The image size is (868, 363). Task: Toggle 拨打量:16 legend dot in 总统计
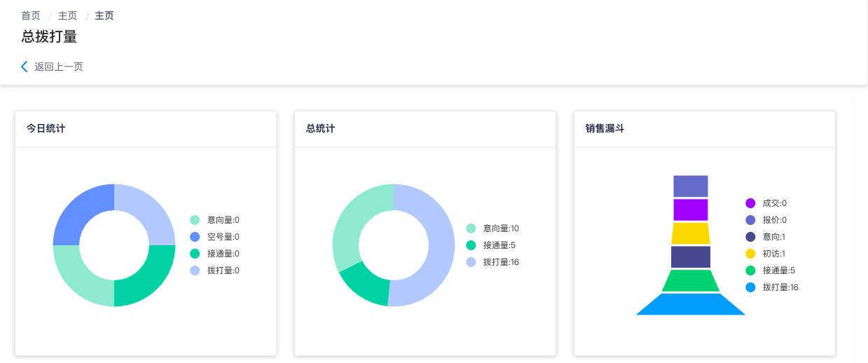coord(471,262)
